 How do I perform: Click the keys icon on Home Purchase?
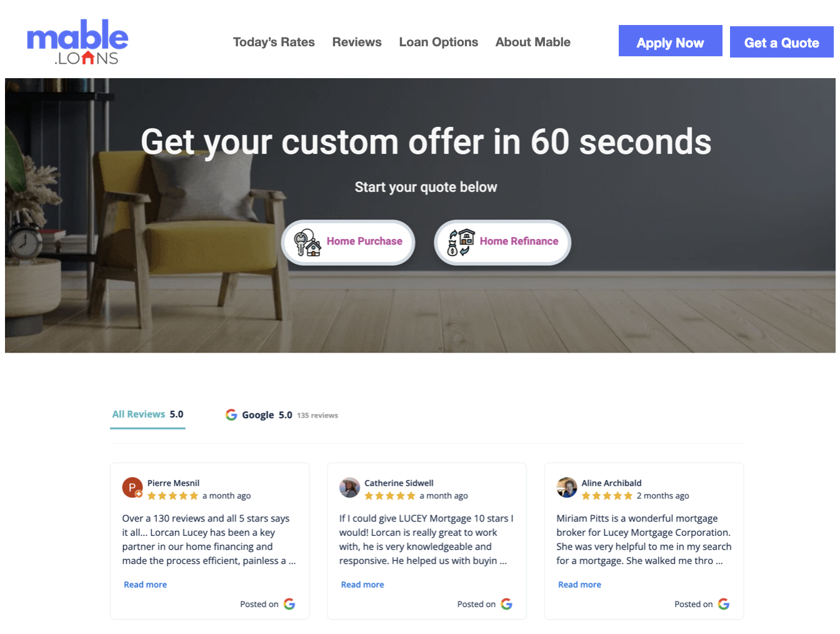tap(307, 243)
